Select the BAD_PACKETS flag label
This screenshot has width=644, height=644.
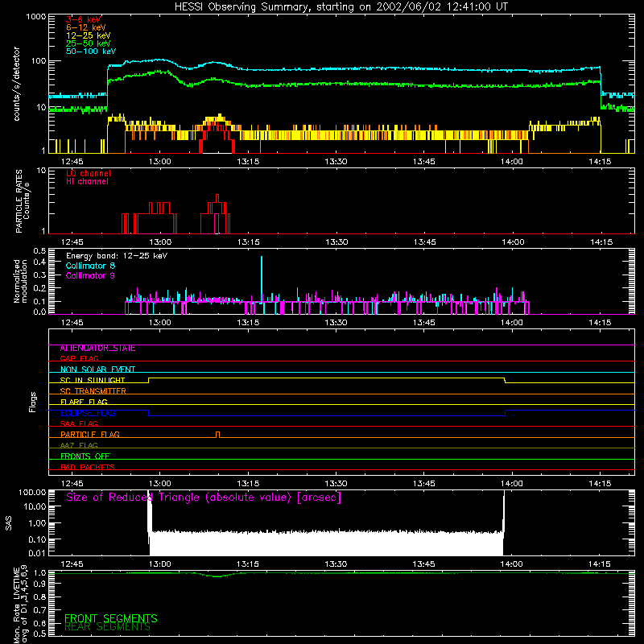[88, 467]
